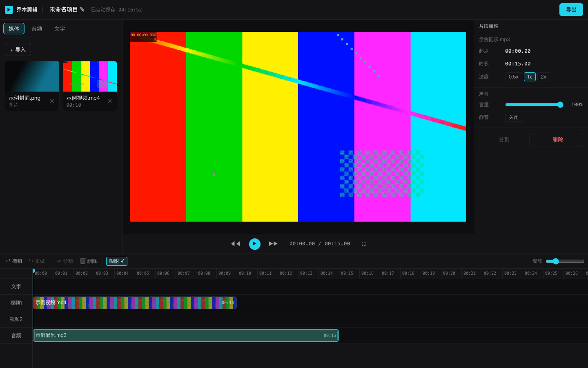This screenshot has width=588, height=368.
Task: Click the 示例配乐.mp3 name in properties
Action: pyautogui.click(x=494, y=40)
